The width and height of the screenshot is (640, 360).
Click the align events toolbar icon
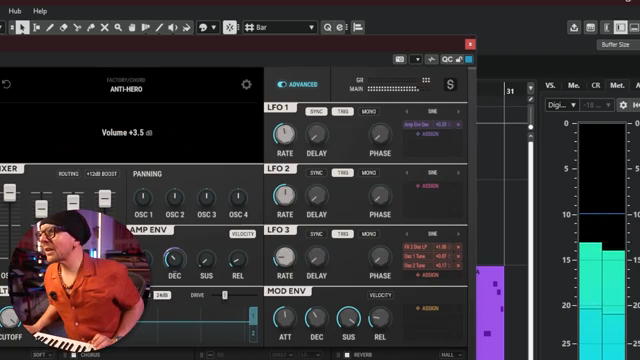click(358, 27)
